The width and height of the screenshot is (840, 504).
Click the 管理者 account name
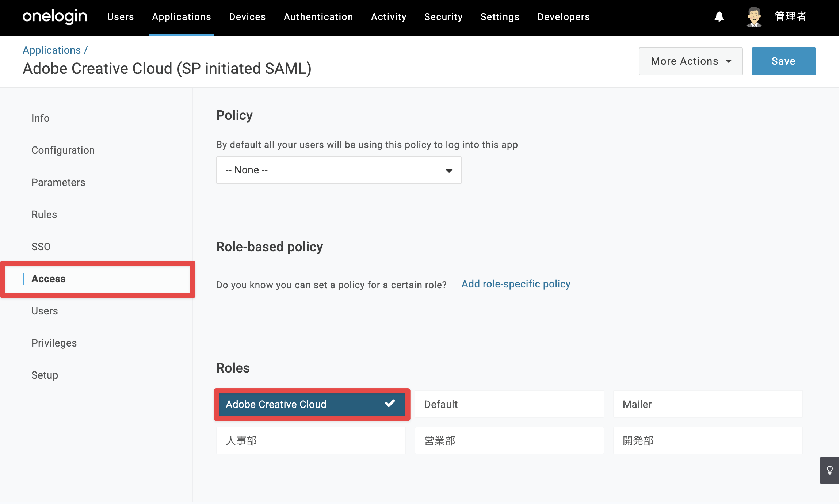(x=790, y=17)
